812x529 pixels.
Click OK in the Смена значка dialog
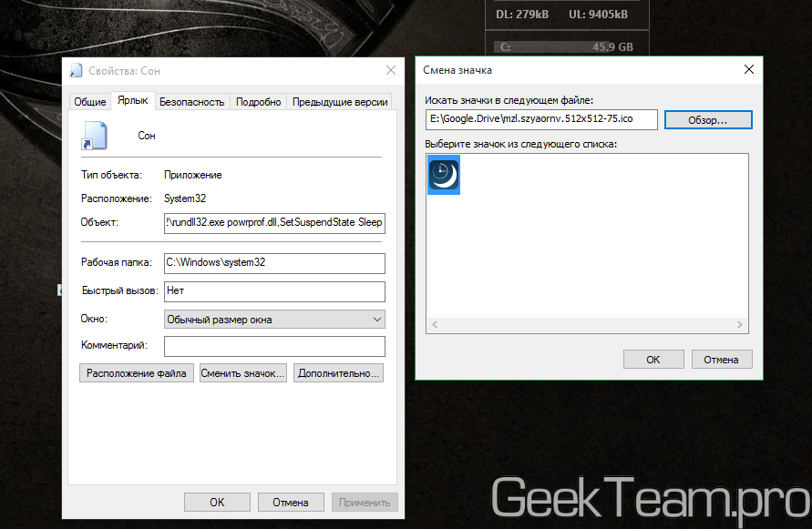point(653,360)
